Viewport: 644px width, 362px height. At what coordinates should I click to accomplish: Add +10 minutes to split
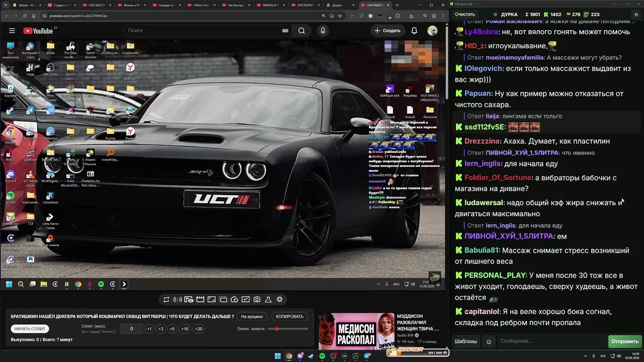185,329
